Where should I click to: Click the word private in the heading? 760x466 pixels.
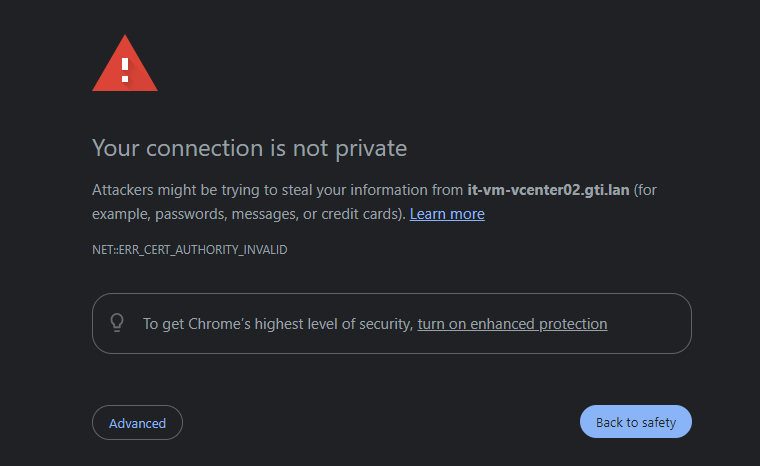(x=371, y=148)
